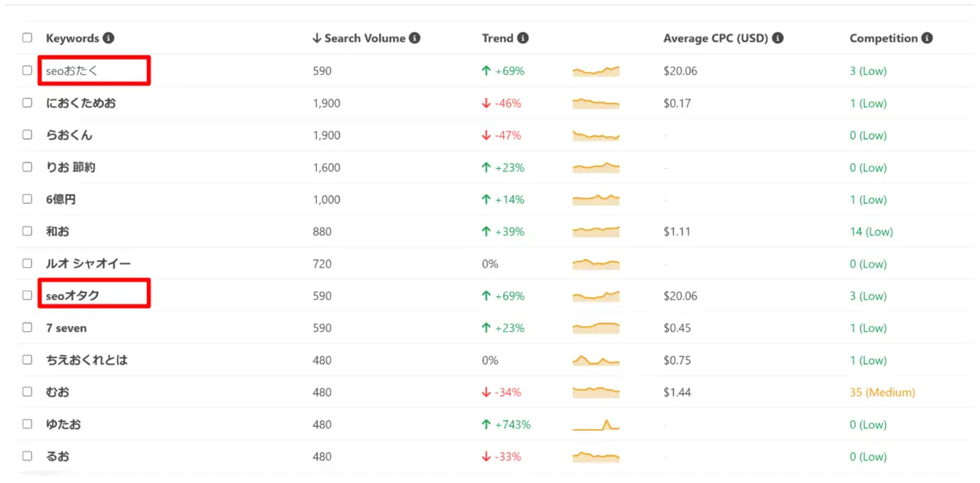This screenshot has height=483, width=980.
Task: Toggle the select-all checkbox in header
Action: (x=28, y=38)
